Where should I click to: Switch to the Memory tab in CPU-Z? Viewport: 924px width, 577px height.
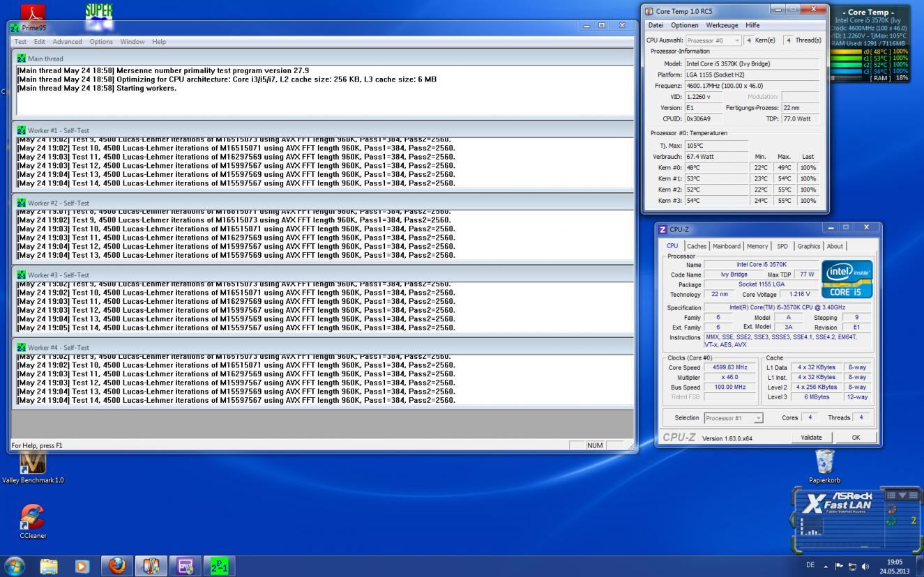click(757, 246)
